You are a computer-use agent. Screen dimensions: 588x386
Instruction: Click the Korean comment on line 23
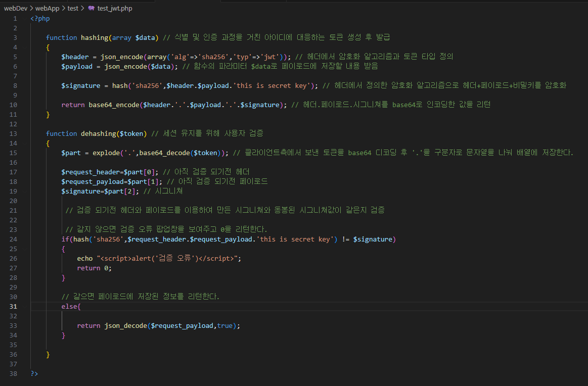click(x=166, y=229)
